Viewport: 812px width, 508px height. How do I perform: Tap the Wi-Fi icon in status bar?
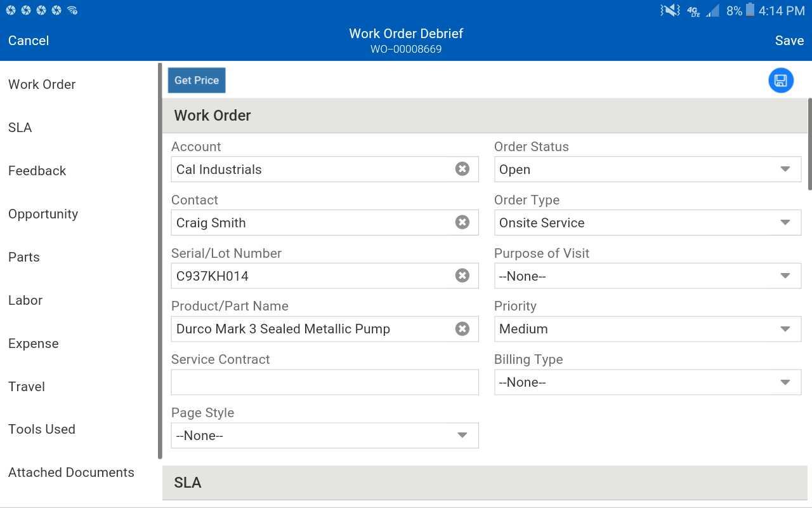click(x=72, y=10)
